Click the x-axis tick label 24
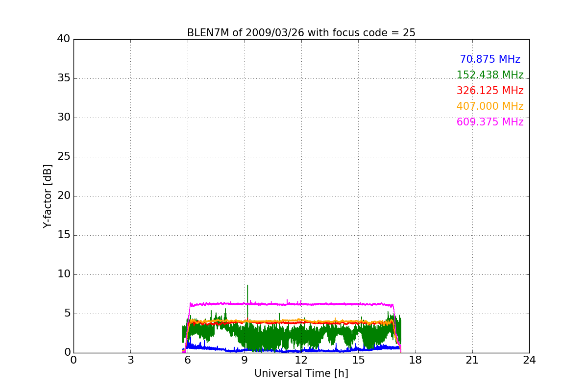The width and height of the screenshot is (588, 392). point(529,360)
